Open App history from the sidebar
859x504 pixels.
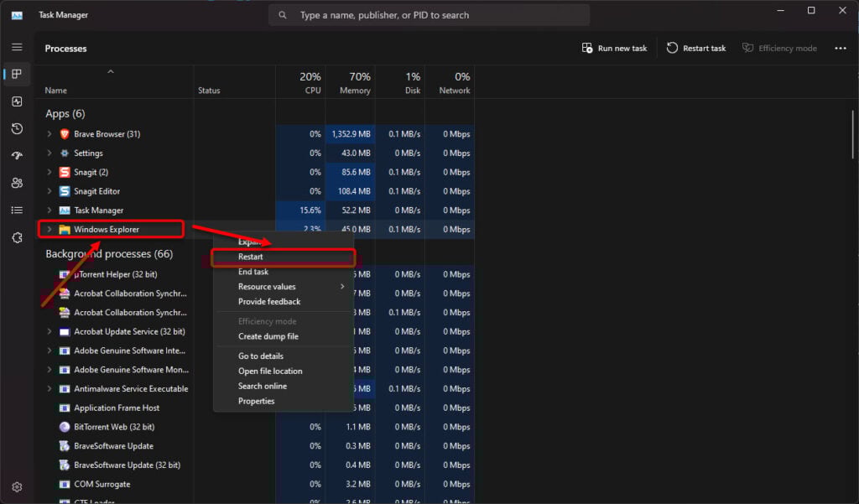17,129
